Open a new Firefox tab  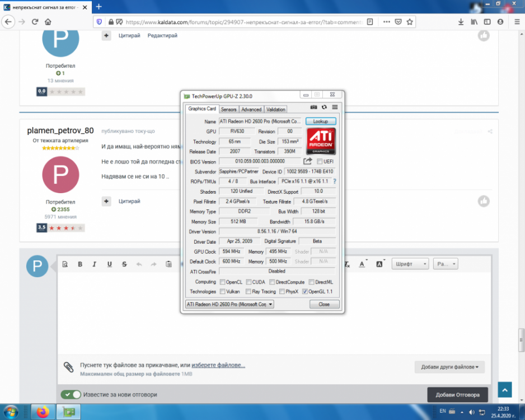pos(99,7)
